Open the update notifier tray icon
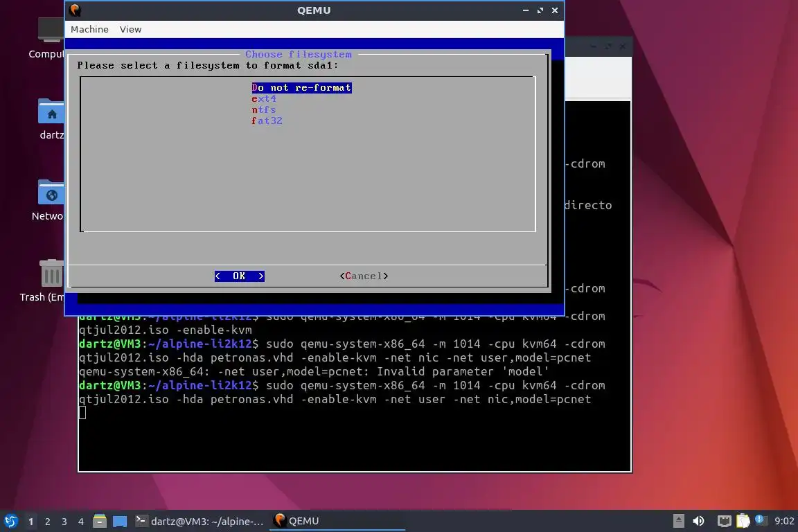The height and width of the screenshot is (532, 798). [761, 520]
